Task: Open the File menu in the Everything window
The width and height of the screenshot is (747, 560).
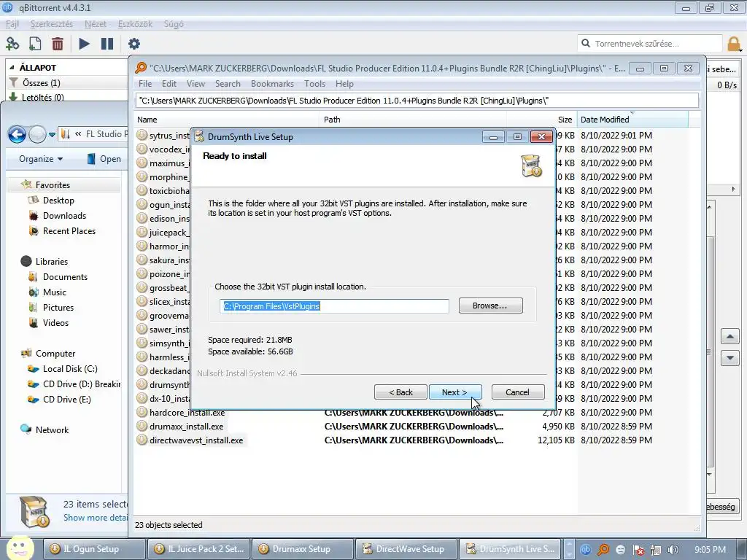Action: (x=145, y=84)
